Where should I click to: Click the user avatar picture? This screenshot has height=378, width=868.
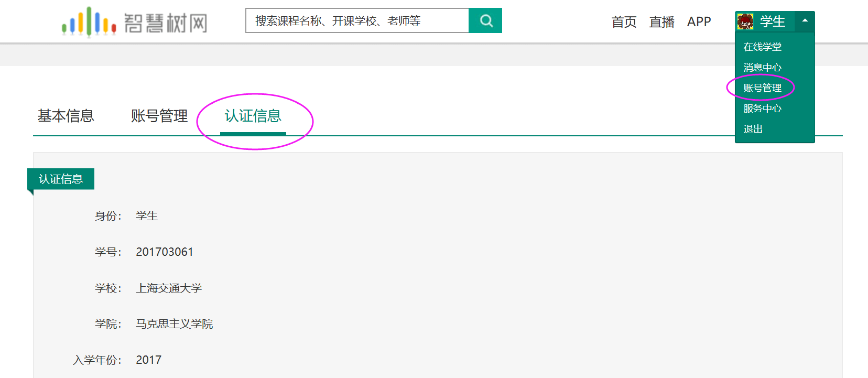click(x=745, y=21)
